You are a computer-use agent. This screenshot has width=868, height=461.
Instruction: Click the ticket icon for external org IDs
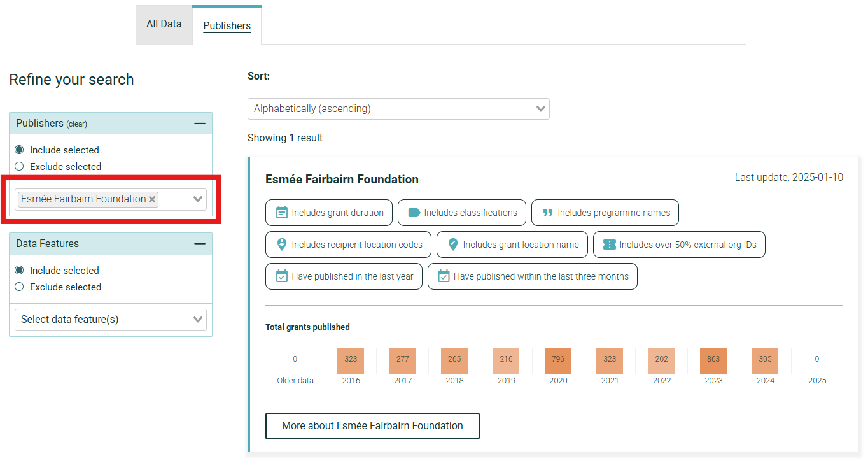(x=610, y=245)
